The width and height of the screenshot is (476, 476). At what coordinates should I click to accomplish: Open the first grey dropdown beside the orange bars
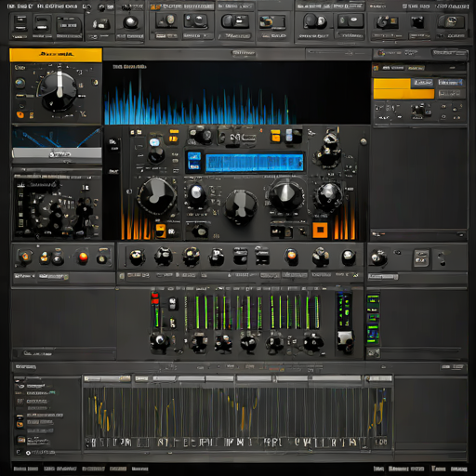click(423, 83)
